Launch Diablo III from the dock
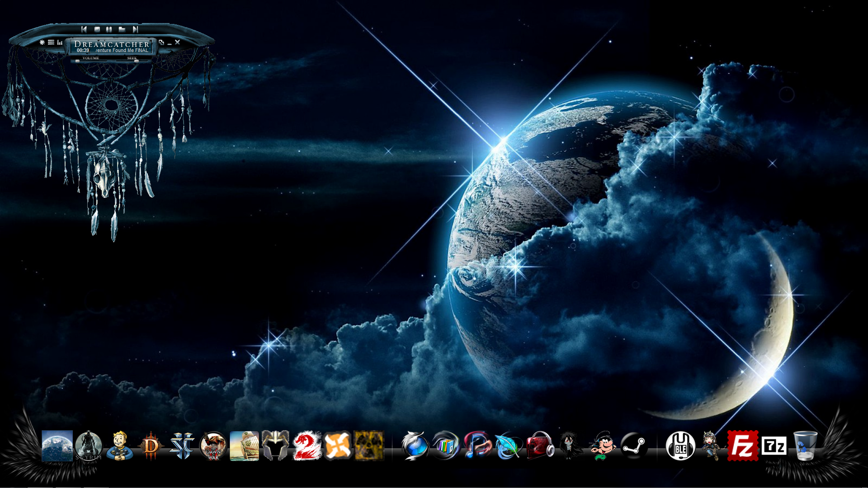The width and height of the screenshot is (868, 488). click(151, 446)
